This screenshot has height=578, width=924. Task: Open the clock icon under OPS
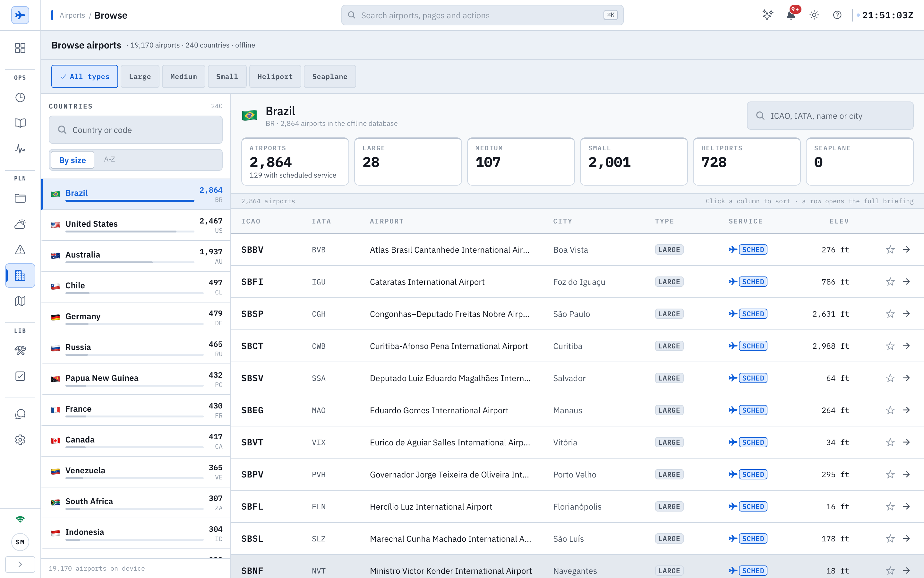(20, 98)
